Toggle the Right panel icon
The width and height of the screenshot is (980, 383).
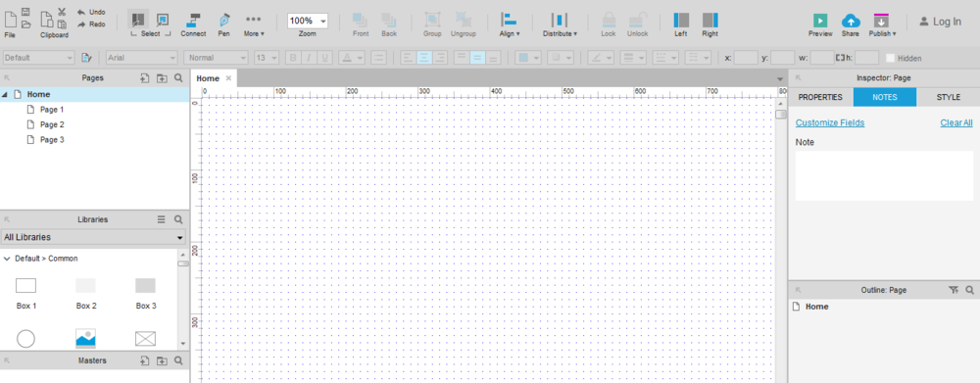point(710,20)
